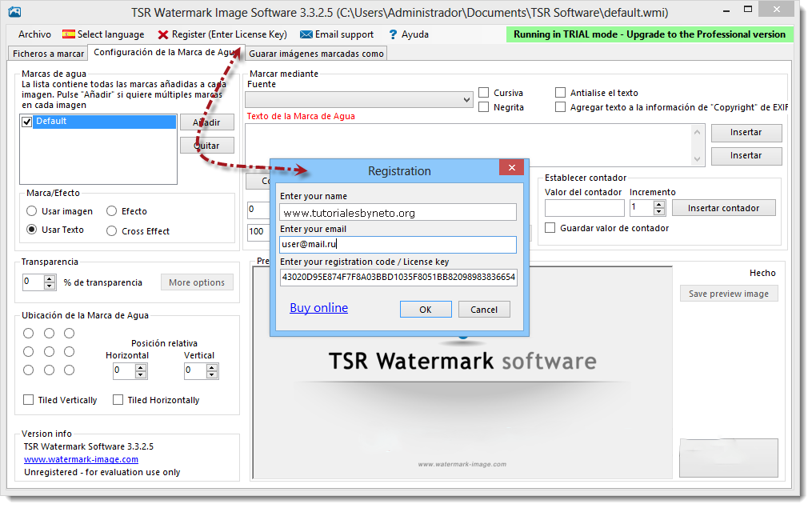
Task: Enable Tiled Vertically checkbox
Action: tap(29, 400)
